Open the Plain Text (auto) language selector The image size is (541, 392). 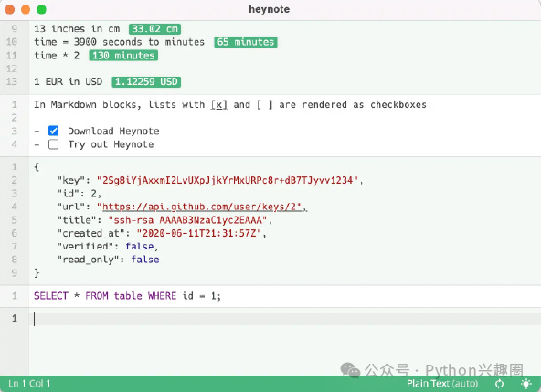[442, 384]
